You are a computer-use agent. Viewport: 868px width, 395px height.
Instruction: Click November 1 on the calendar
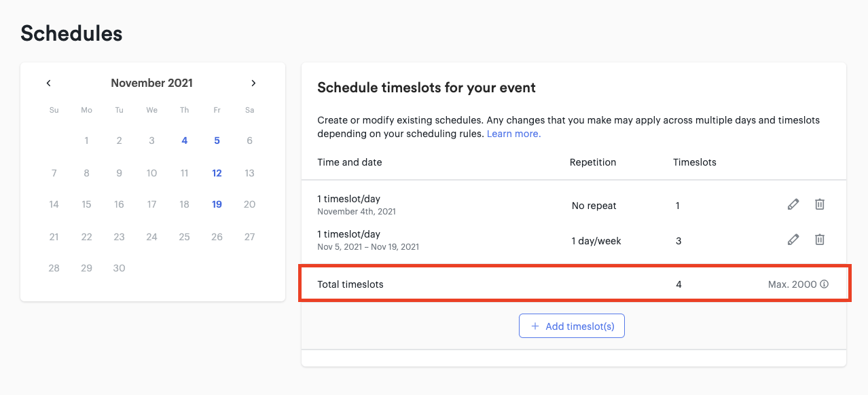tap(86, 141)
